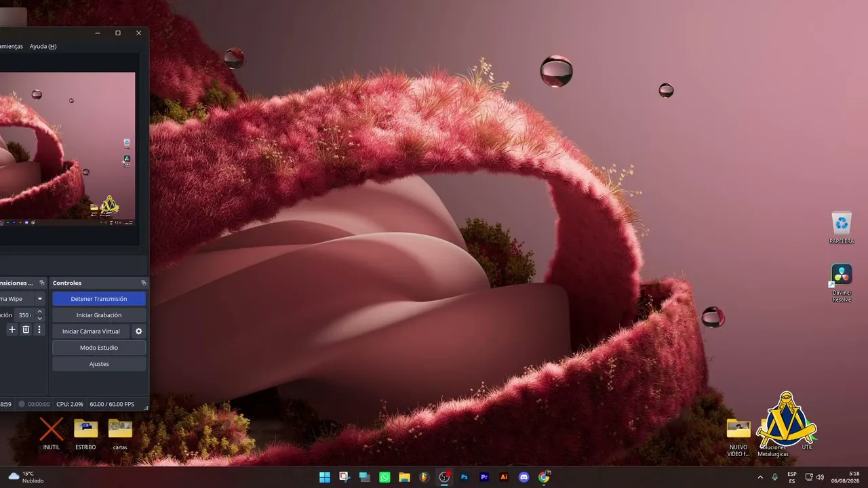Open the cartas folder on desktop
The width and height of the screenshot is (868, 488).
[x=120, y=434]
